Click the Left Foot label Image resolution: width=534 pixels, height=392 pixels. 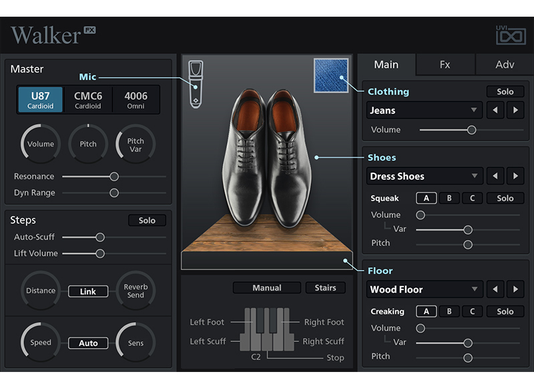click(207, 322)
